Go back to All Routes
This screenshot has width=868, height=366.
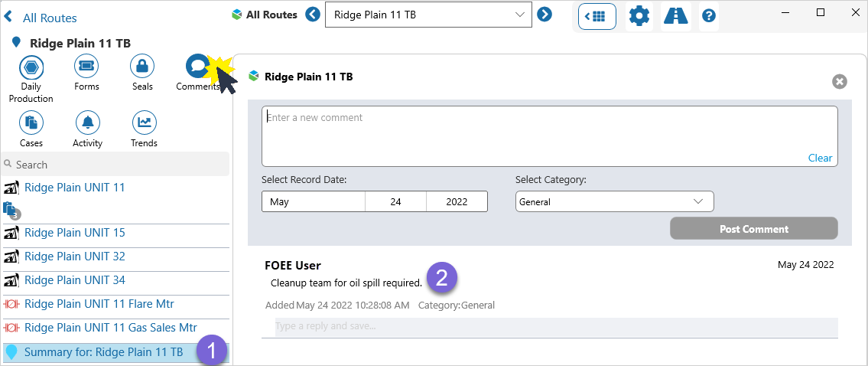(40, 18)
